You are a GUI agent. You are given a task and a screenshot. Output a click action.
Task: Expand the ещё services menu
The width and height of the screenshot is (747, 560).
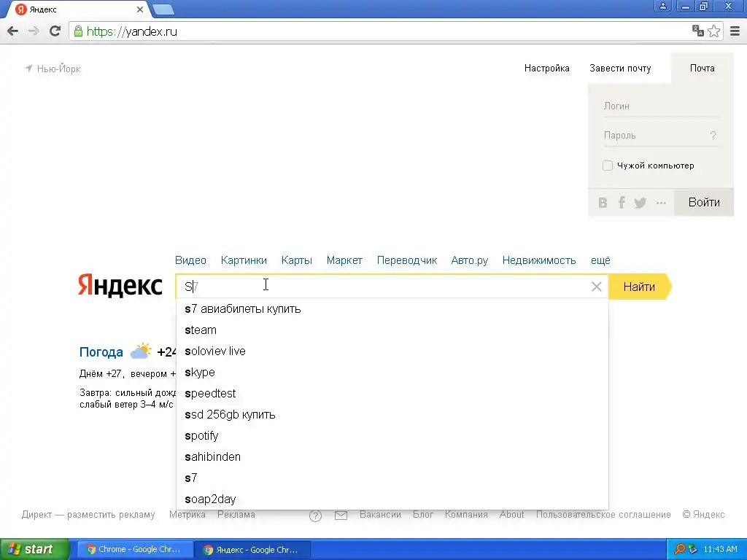coord(600,260)
